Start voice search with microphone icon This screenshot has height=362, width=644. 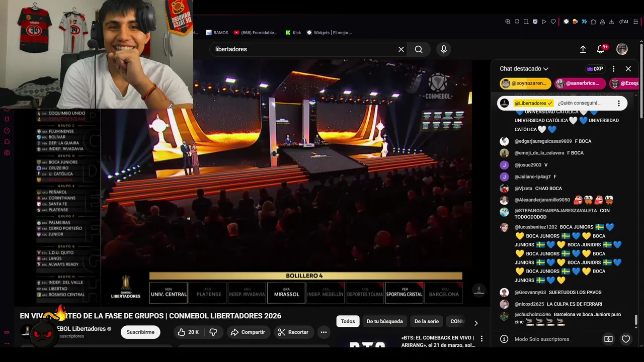443,49
